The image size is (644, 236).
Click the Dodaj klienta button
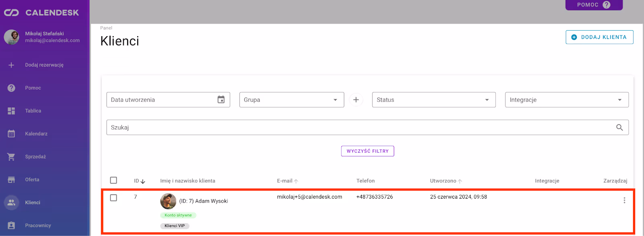(599, 37)
